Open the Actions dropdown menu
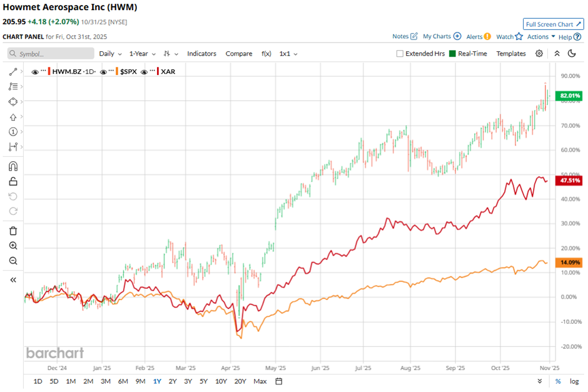The image size is (588, 392). click(541, 37)
